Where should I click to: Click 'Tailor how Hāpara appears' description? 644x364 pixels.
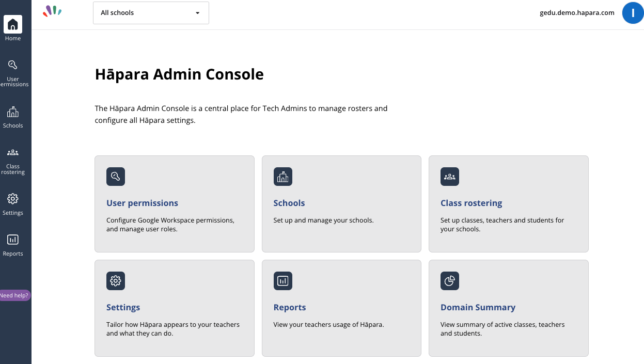[173, 329]
